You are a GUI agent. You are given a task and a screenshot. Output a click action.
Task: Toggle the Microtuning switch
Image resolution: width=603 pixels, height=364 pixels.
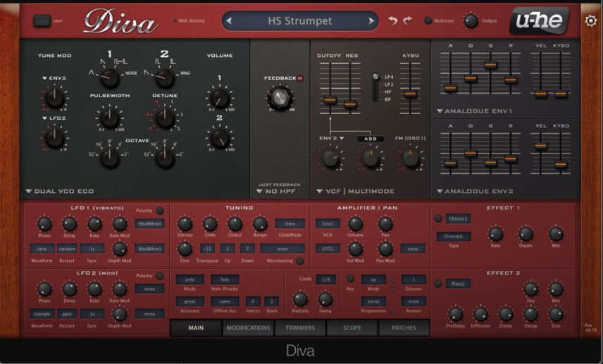pos(300,261)
